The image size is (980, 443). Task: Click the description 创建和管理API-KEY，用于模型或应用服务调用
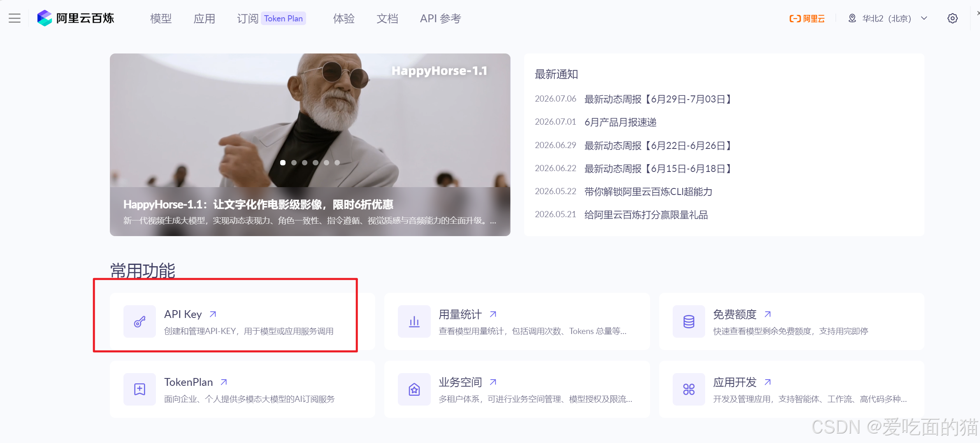tap(249, 331)
